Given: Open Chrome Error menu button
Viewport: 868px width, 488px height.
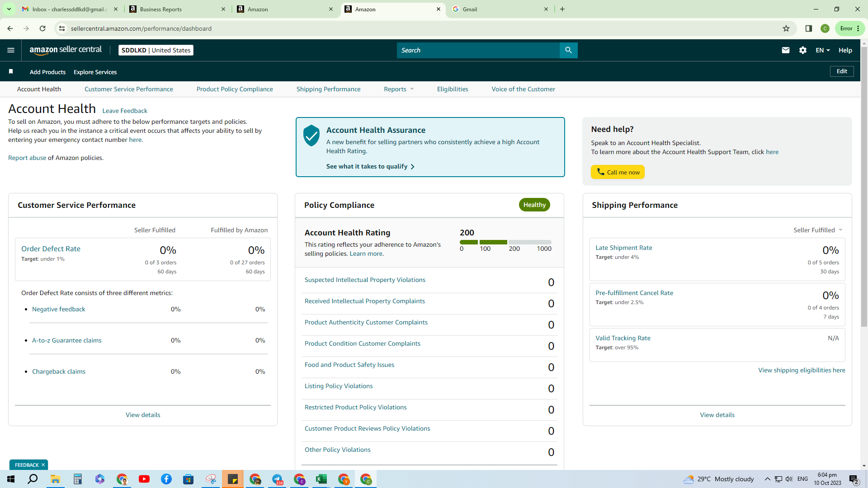Looking at the screenshot, I should [x=850, y=28].
